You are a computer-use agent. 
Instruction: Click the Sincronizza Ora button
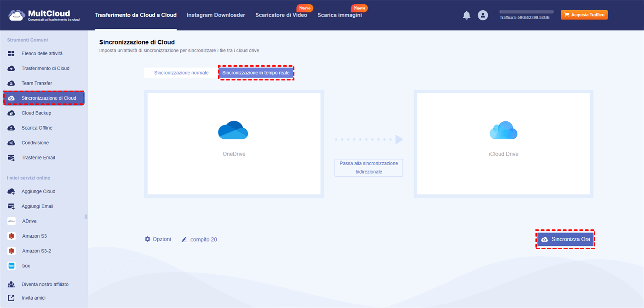point(565,239)
